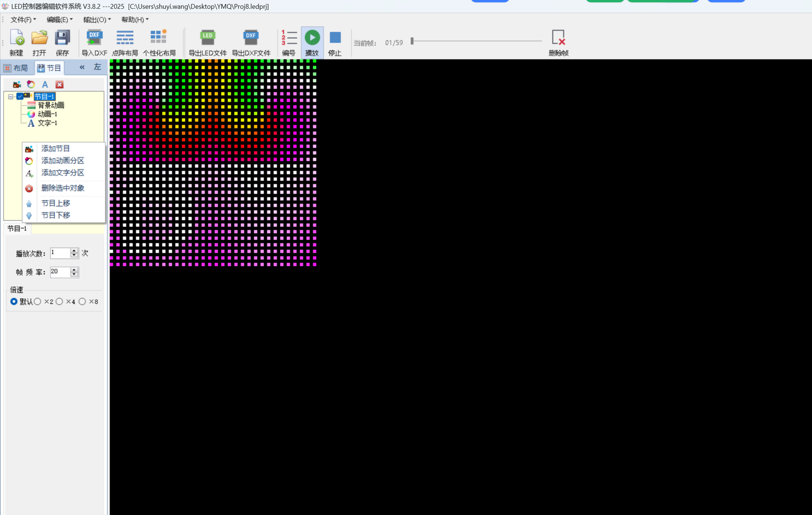
Task: Collapse the 节目-1 tree node
Action: [x=10, y=96]
